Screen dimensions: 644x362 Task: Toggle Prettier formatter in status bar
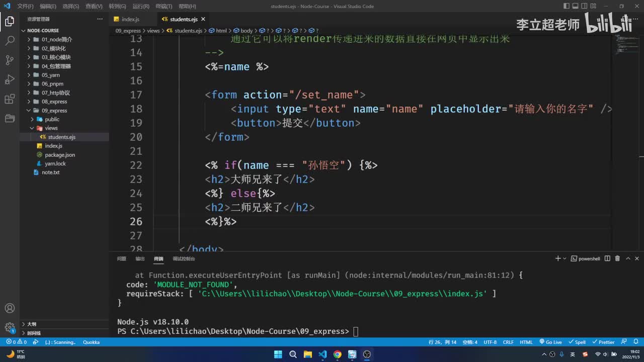[603, 342]
